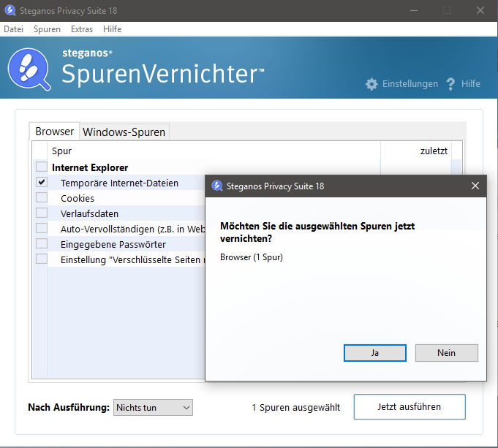Select the Temporäre Internet-Dateien row text
The height and width of the screenshot is (448, 498).
click(119, 183)
